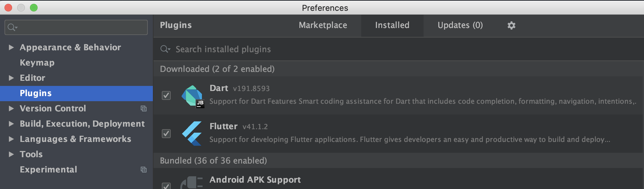Click the Version Control project-level settings icon
Image resolution: width=644 pixels, height=189 pixels.
144,108
